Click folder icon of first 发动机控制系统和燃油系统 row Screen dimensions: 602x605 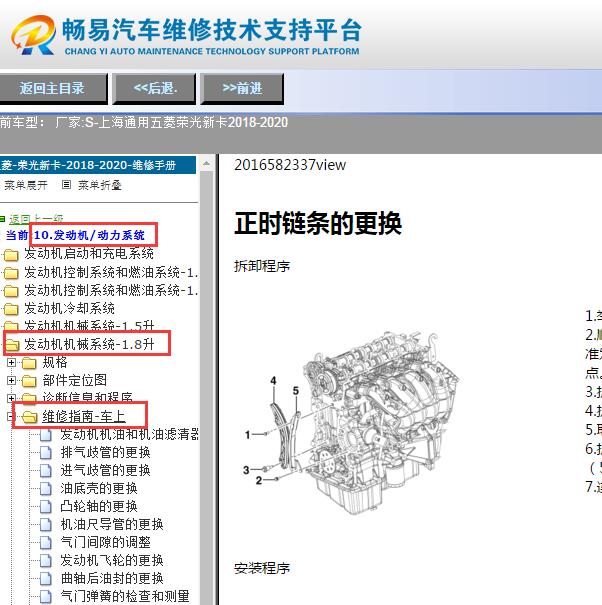[11, 273]
